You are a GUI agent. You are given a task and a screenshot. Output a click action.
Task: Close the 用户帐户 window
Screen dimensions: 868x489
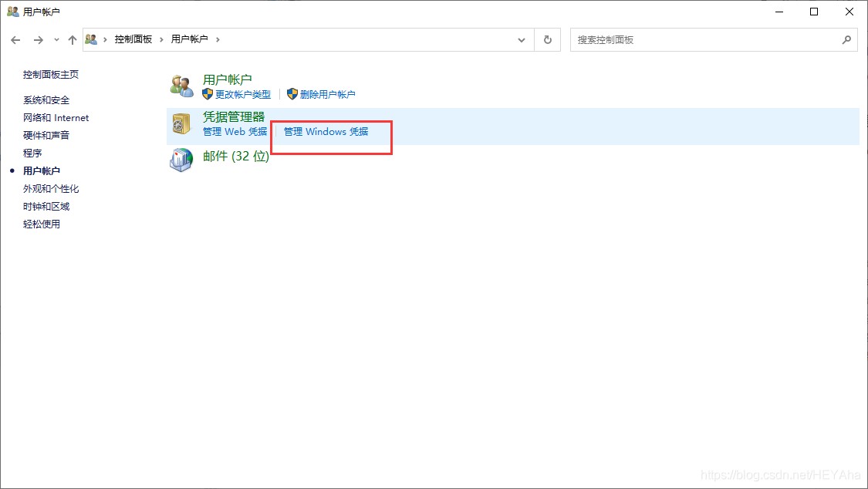(849, 12)
